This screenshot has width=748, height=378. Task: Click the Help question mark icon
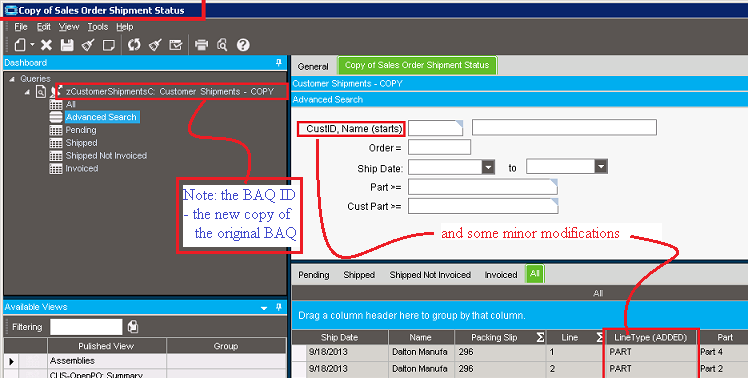coord(243,45)
